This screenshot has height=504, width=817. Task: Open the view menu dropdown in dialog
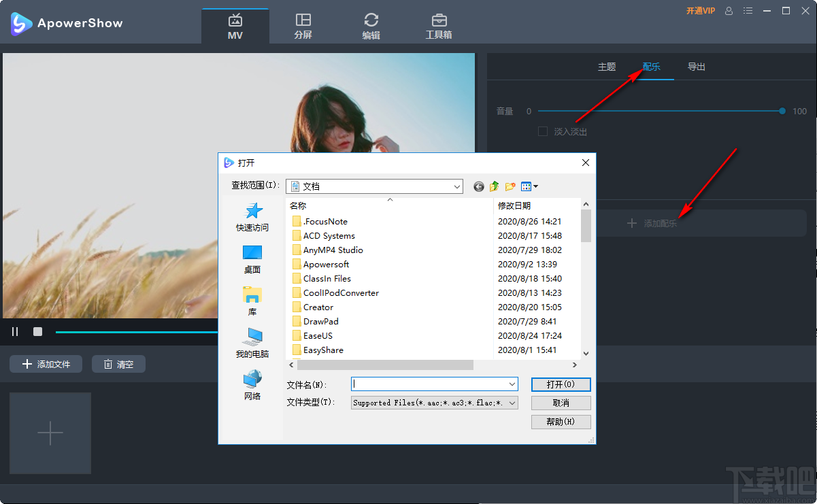pyautogui.click(x=529, y=186)
